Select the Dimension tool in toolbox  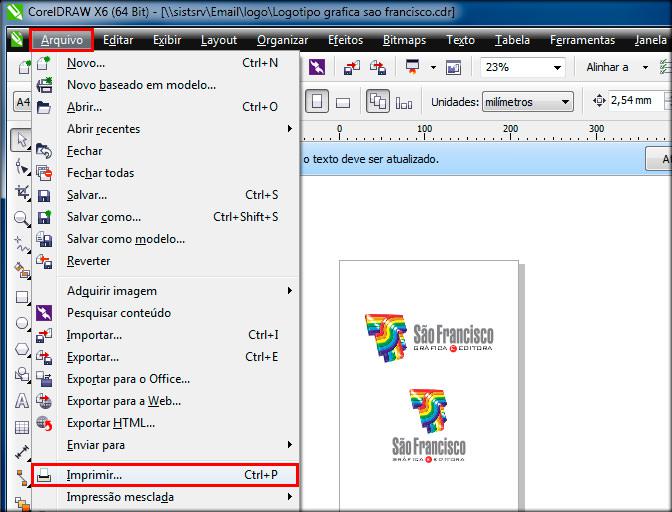tap(21, 452)
